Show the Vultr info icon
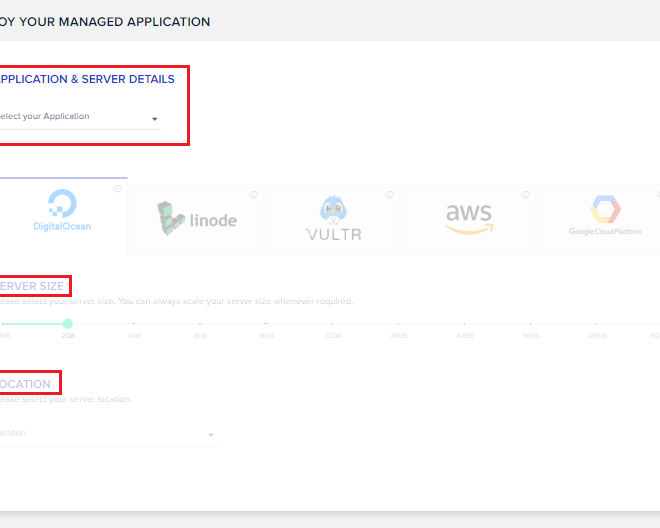 click(x=390, y=195)
